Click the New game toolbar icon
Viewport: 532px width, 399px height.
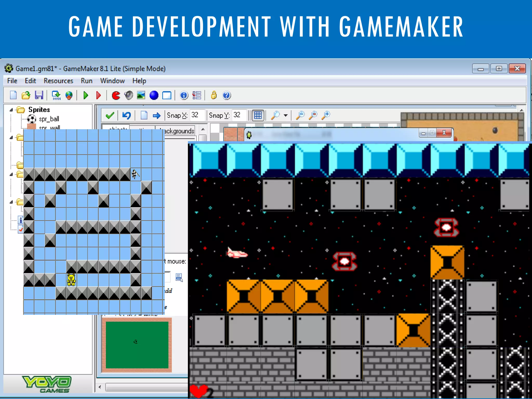13,95
